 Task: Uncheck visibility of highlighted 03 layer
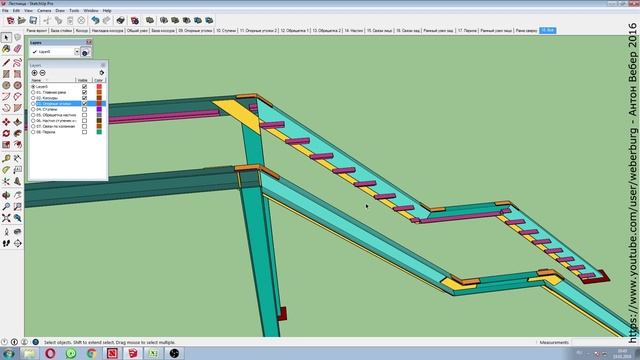pyautogui.click(x=84, y=104)
